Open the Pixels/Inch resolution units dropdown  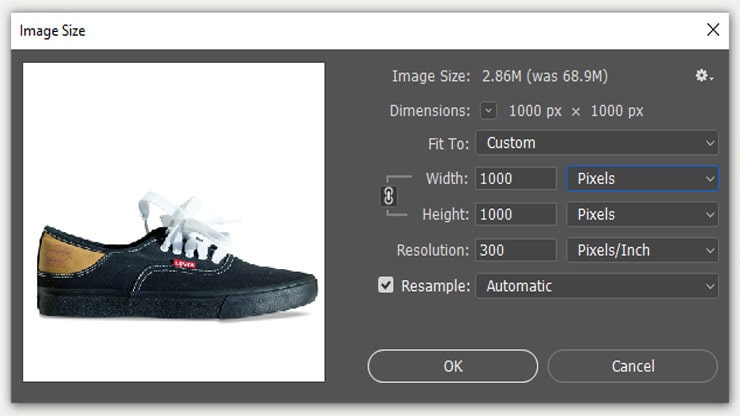pyautogui.click(x=642, y=250)
